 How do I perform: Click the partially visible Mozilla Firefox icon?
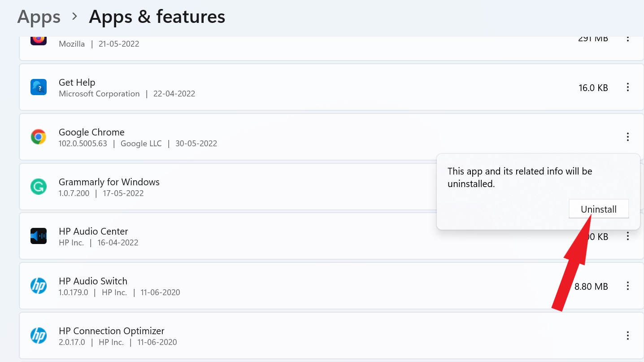[39, 39]
